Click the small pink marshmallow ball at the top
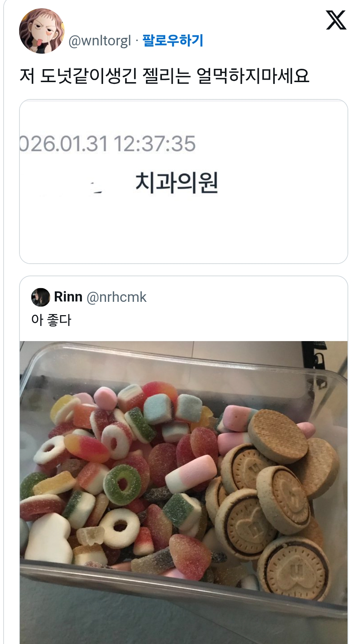The height and width of the screenshot is (644, 354). [x=105, y=397]
